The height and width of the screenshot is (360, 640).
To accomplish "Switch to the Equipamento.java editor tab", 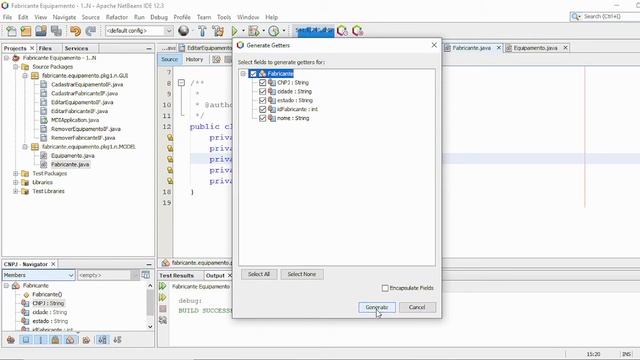I will pos(535,48).
